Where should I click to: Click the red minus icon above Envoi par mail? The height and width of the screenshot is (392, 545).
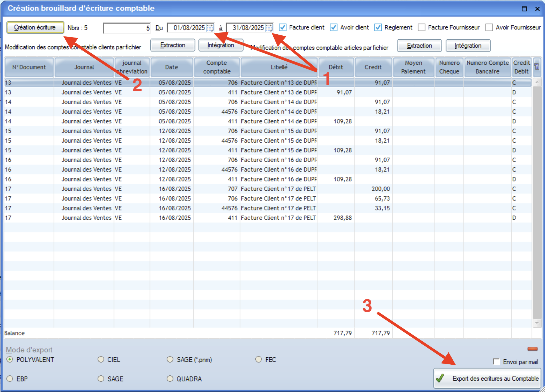click(532, 349)
